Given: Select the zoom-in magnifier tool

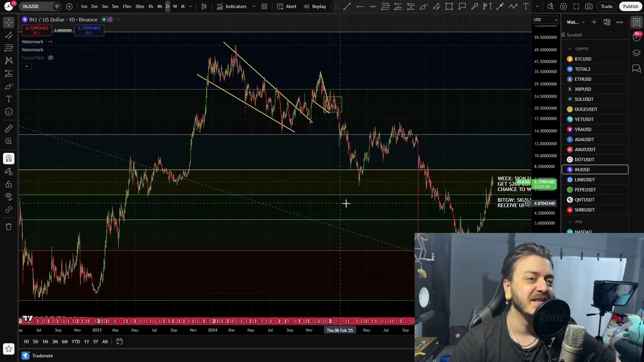Looking at the screenshot, I should (x=9, y=142).
